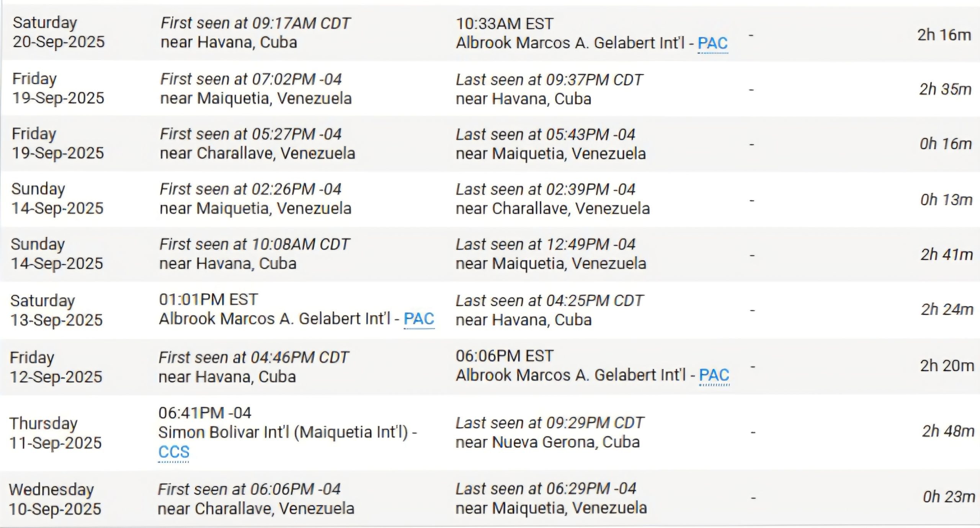Click 'Last seen at 09:29PM' near Nueva Gerona
Viewport: 980px width, 528px height.
coord(550,423)
